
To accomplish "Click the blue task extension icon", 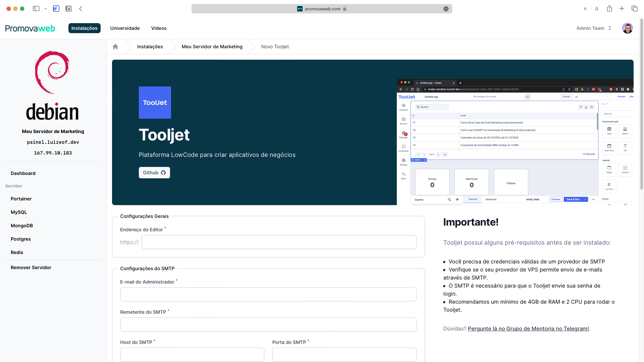I will (x=56, y=9).
